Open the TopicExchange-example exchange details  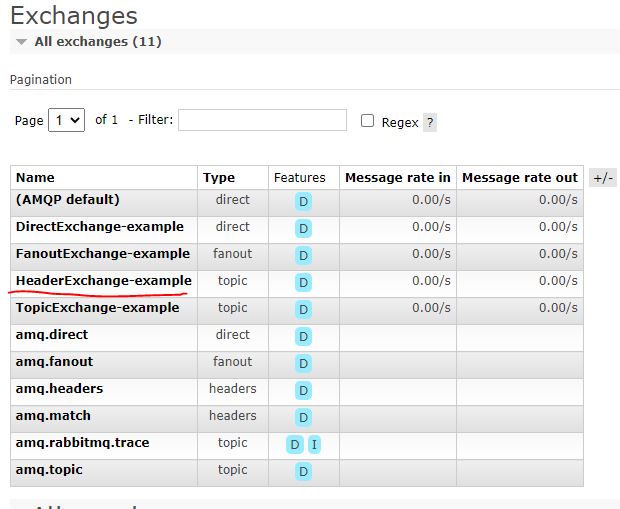(97, 308)
